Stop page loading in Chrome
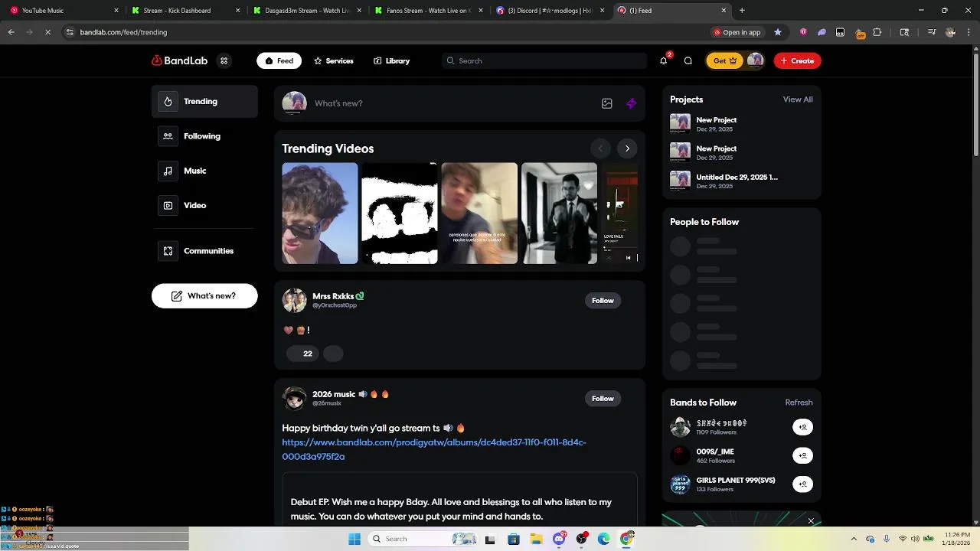The width and height of the screenshot is (980, 551). click(47, 32)
